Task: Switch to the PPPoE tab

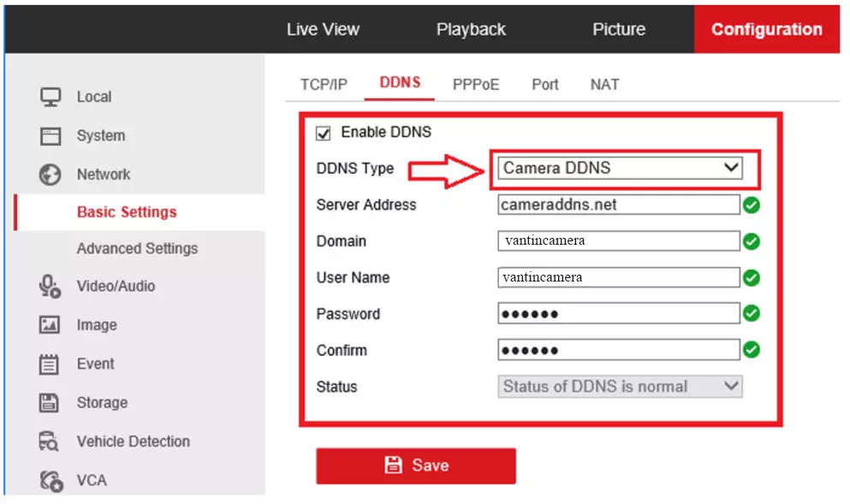Action: pyautogui.click(x=476, y=85)
